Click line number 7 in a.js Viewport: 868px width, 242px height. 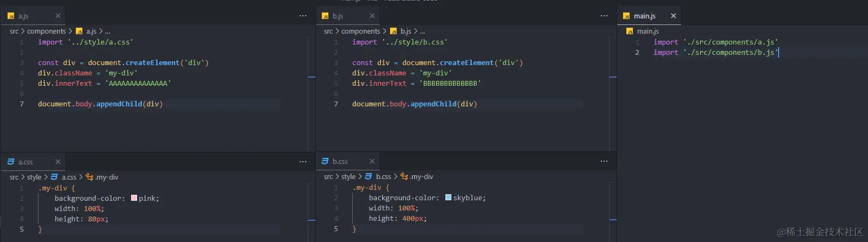[22, 104]
